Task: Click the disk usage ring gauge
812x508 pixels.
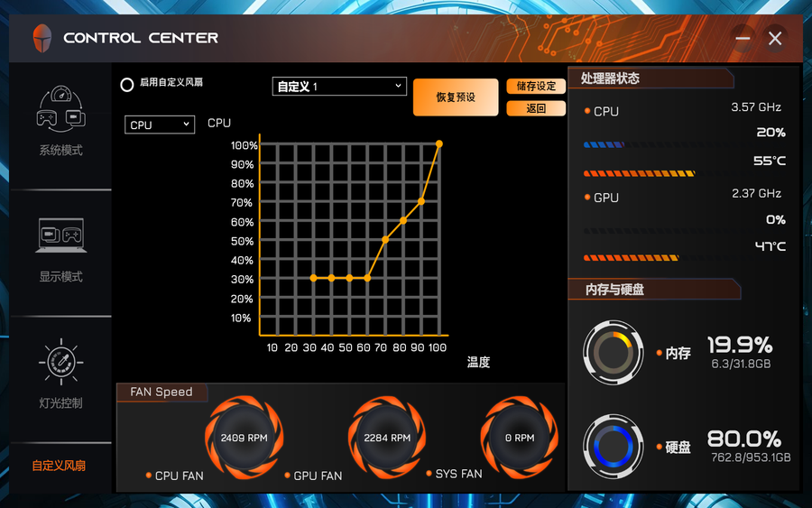Action: coord(614,446)
